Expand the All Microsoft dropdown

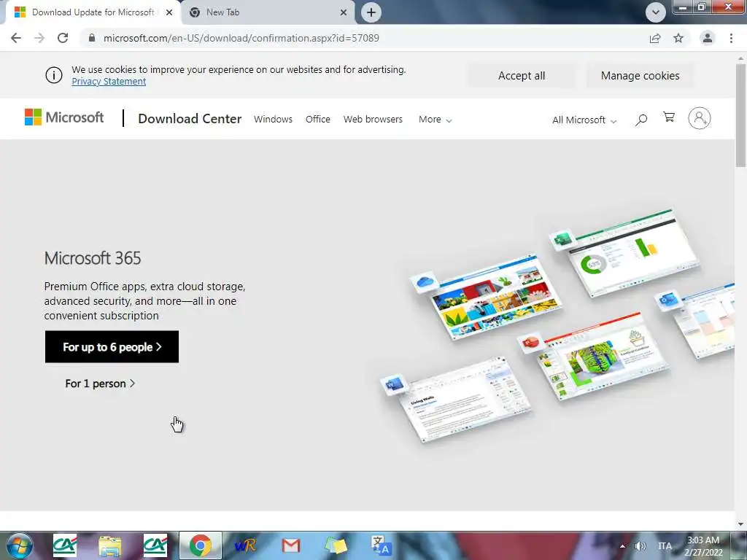(584, 120)
